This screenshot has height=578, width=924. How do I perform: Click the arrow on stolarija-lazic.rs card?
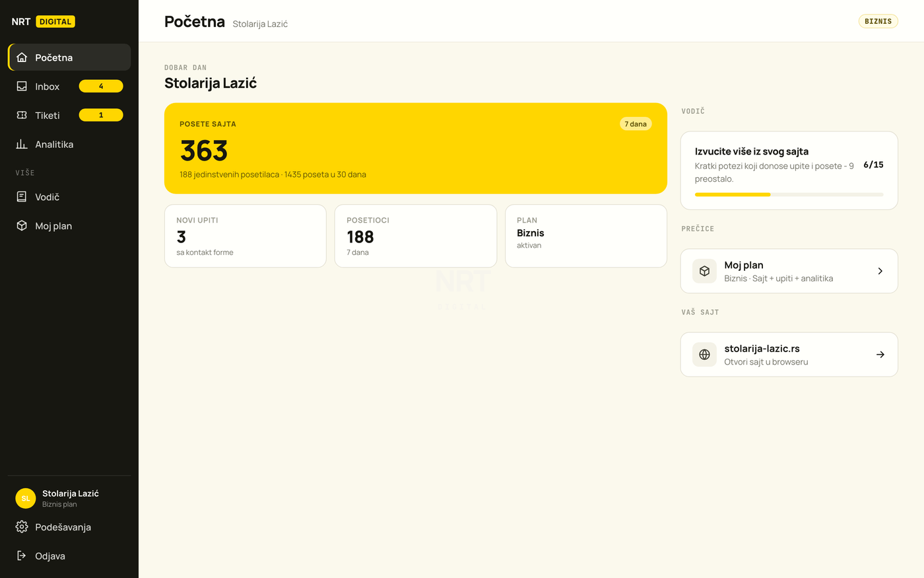click(880, 355)
